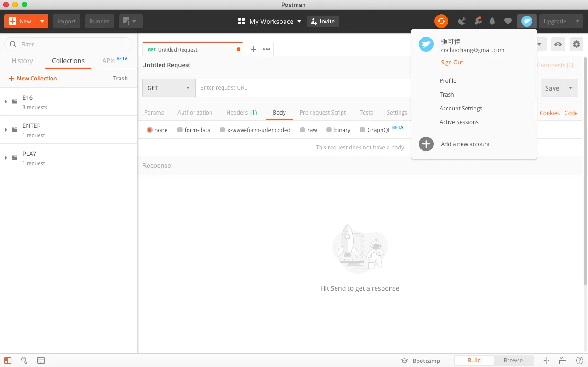Click the add a new account plus icon
This screenshot has height=367, width=588.
pos(426,144)
